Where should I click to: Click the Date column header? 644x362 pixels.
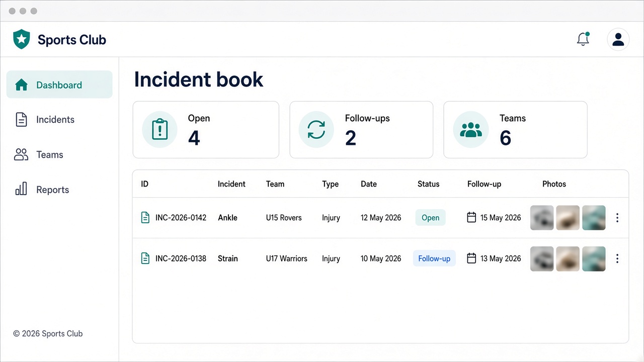369,184
